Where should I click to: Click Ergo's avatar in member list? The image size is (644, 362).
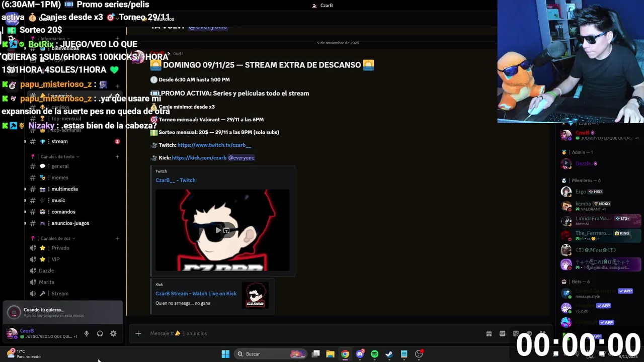(566, 192)
